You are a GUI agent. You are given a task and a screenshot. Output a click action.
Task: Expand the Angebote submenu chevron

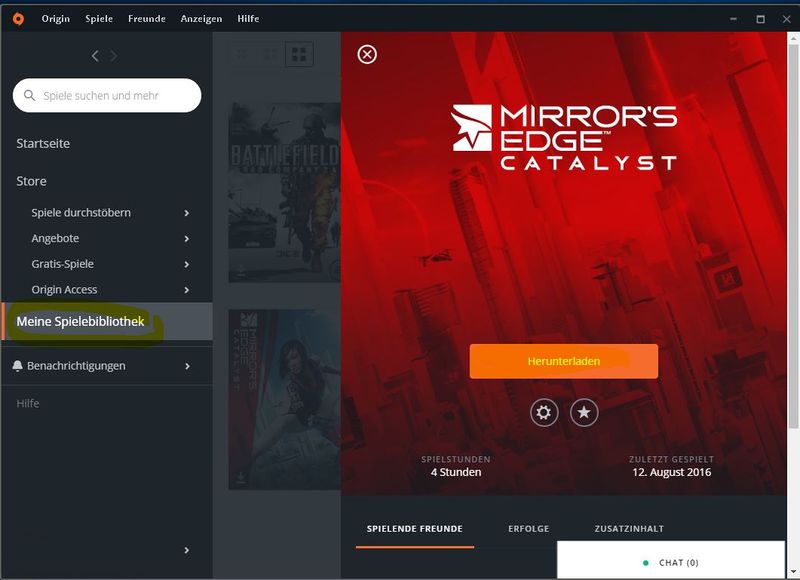pos(187,239)
